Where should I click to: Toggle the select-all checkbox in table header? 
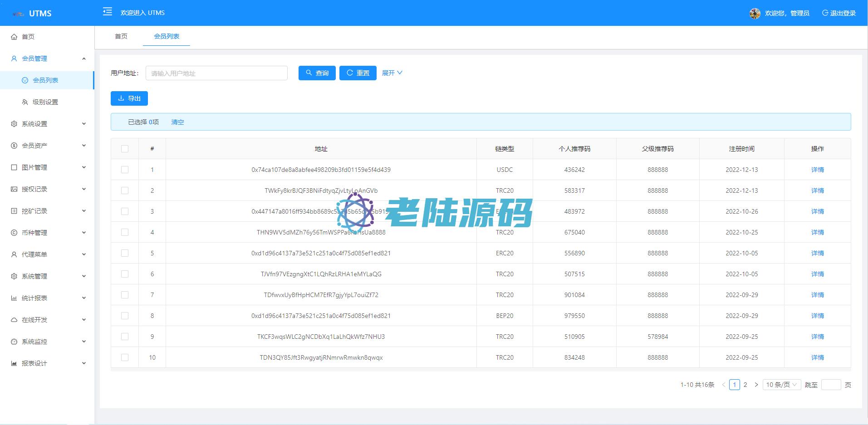(125, 149)
